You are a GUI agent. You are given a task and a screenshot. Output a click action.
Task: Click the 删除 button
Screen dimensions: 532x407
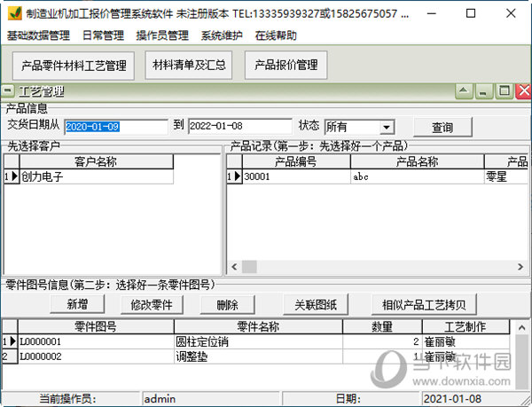[x=227, y=305]
